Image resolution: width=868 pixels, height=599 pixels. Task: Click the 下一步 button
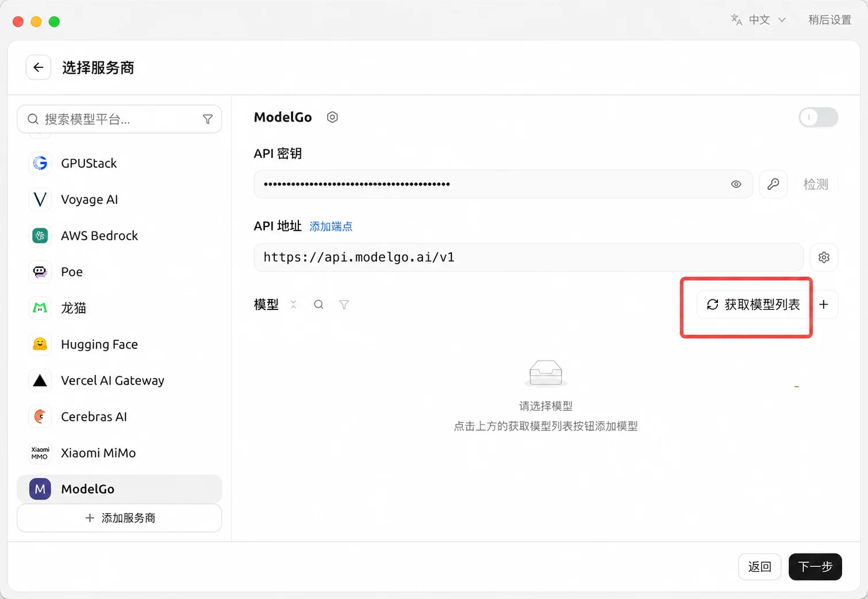pyautogui.click(x=815, y=567)
